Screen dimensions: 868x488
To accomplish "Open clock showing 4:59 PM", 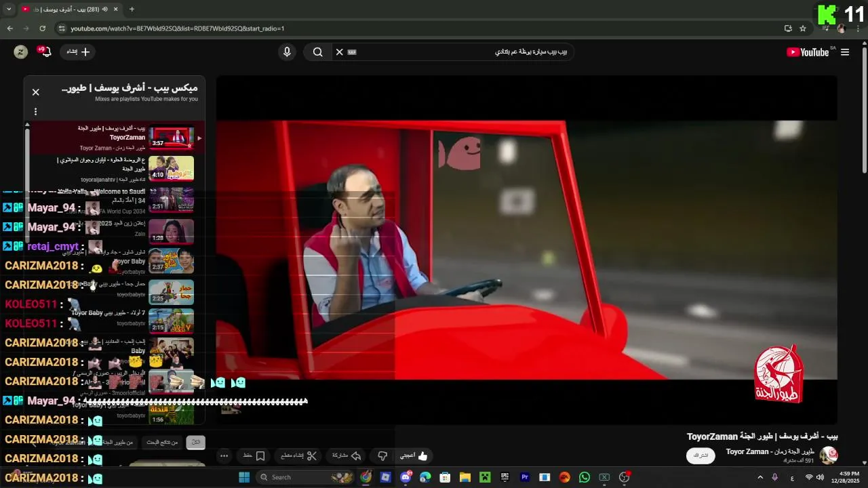I will (x=849, y=477).
